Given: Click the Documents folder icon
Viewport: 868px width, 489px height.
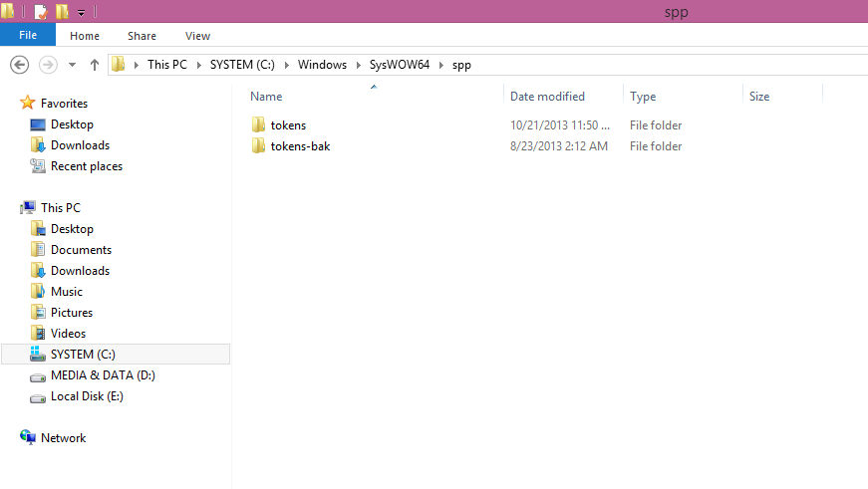Looking at the screenshot, I should coord(38,249).
